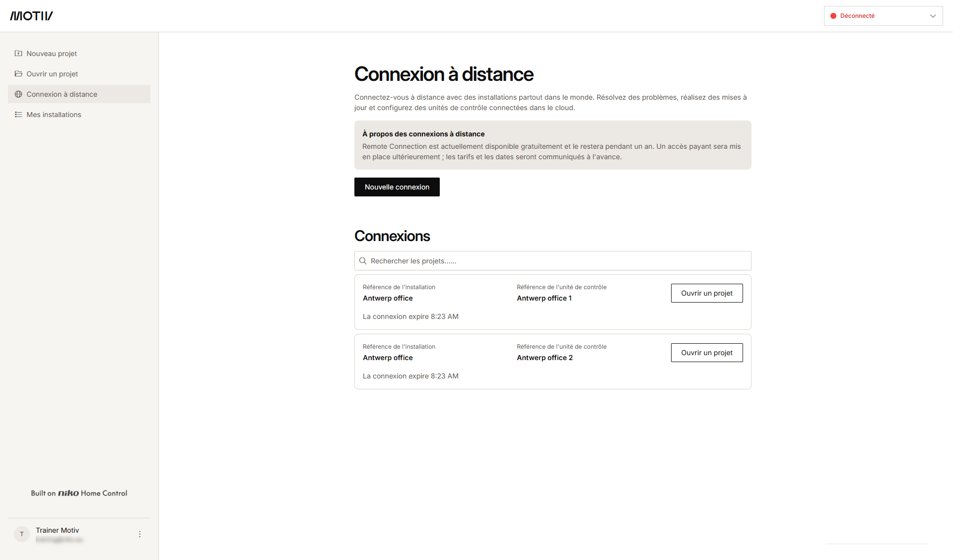Open the Nouveau projet menu item
The image size is (953, 560).
coord(79,54)
